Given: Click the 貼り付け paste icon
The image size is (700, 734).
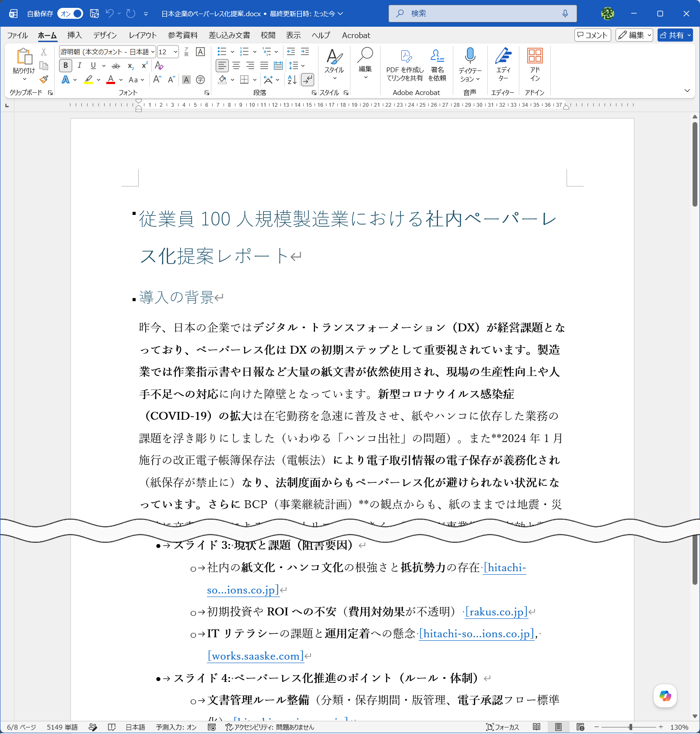Looking at the screenshot, I should click(24, 56).
